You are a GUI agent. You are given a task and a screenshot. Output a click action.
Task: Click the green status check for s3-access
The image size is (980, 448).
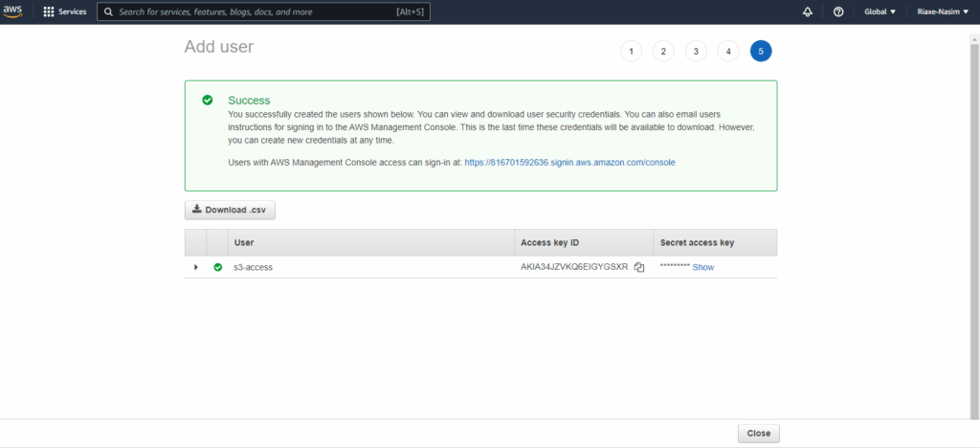pos(218,267)
